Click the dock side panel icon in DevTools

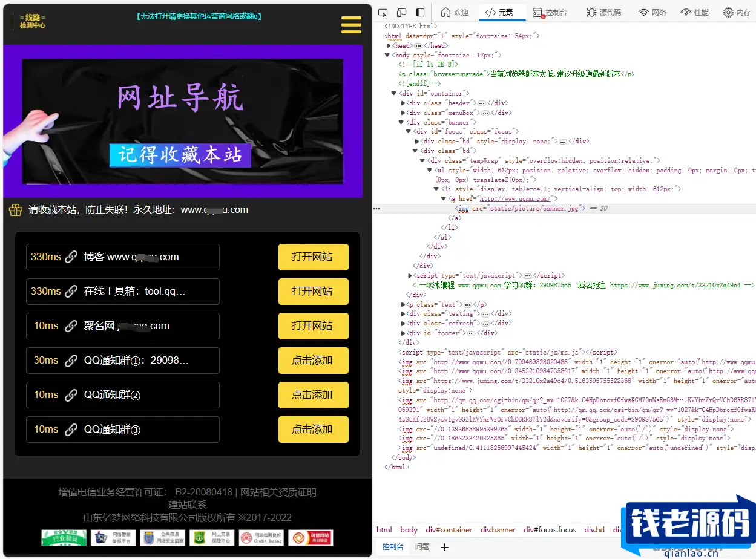pyautogui.click(x=421, y=12)
